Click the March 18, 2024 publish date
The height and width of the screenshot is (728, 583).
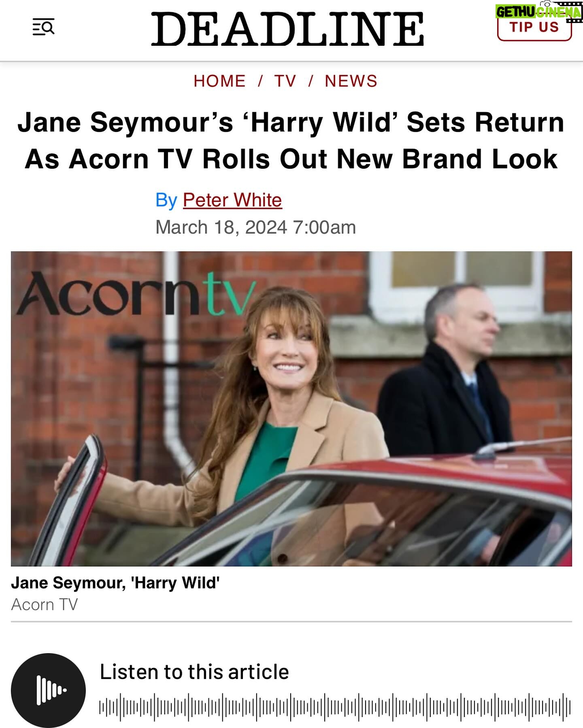coord(255,227)
